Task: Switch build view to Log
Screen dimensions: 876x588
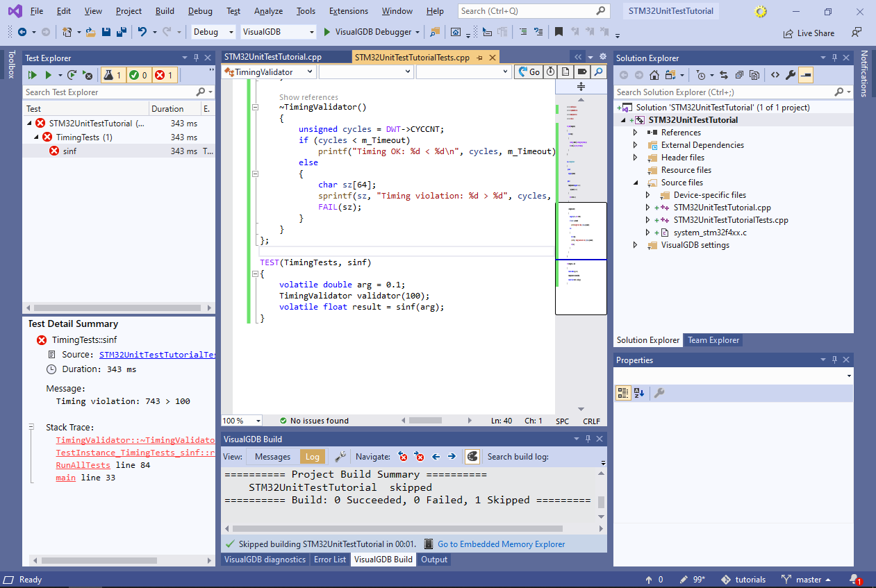Action: point(313,456)
